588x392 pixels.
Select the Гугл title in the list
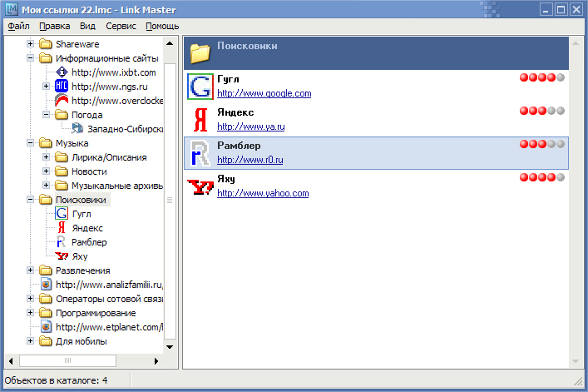coord(228,79)
